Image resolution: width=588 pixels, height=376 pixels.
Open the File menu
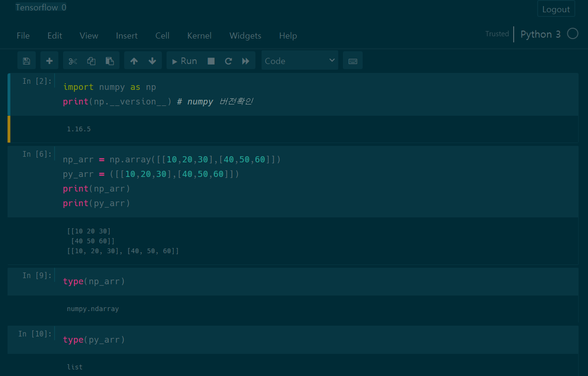point(23,36)
